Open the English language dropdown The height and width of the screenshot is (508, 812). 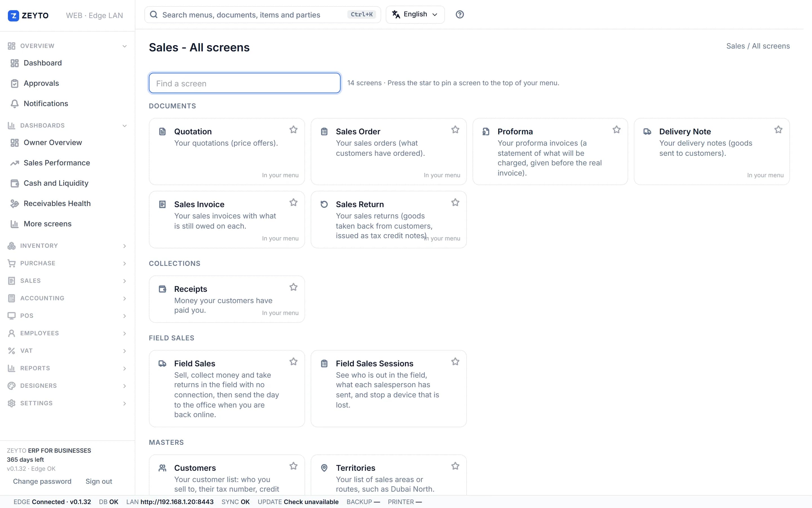[x=415, y=14]
